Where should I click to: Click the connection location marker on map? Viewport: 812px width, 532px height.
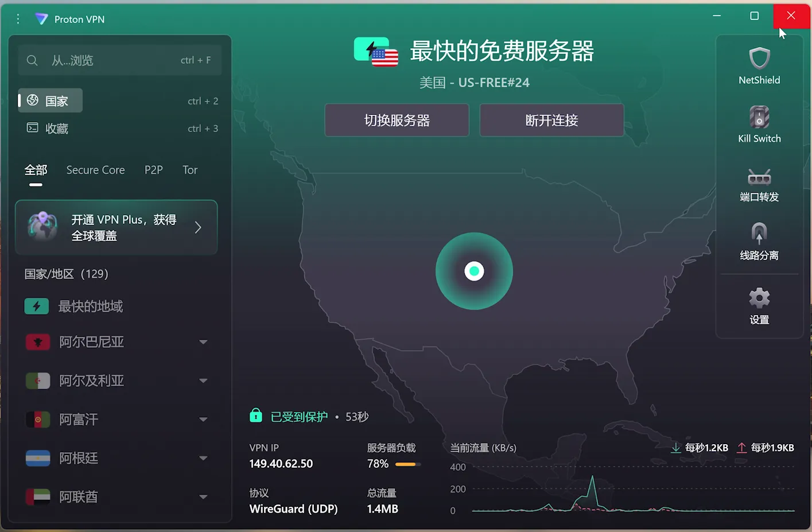474,271
